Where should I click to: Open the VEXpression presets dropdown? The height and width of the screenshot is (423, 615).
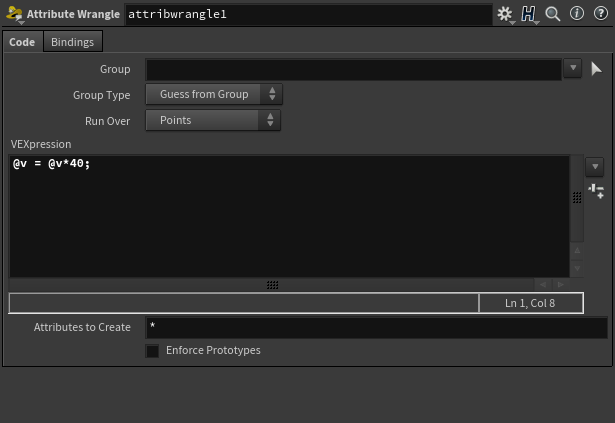click(x=595, y=167)
